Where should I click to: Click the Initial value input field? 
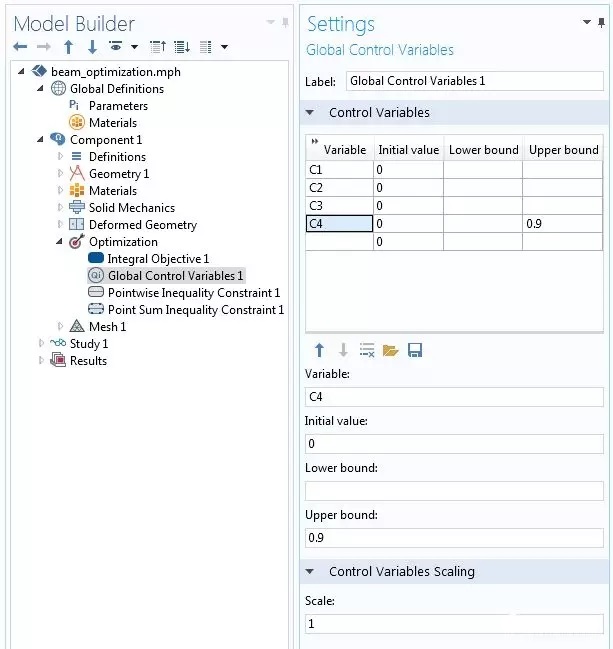454,444
